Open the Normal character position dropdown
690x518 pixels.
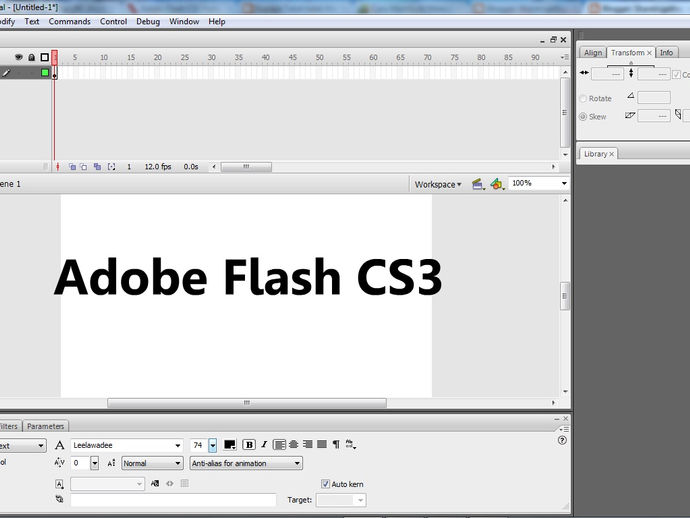(x=152, y=463)
